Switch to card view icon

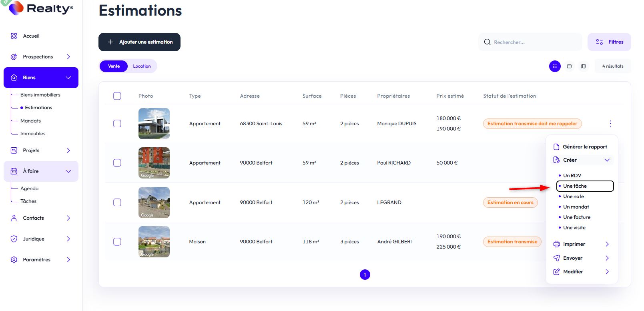(x=569, y=66)
